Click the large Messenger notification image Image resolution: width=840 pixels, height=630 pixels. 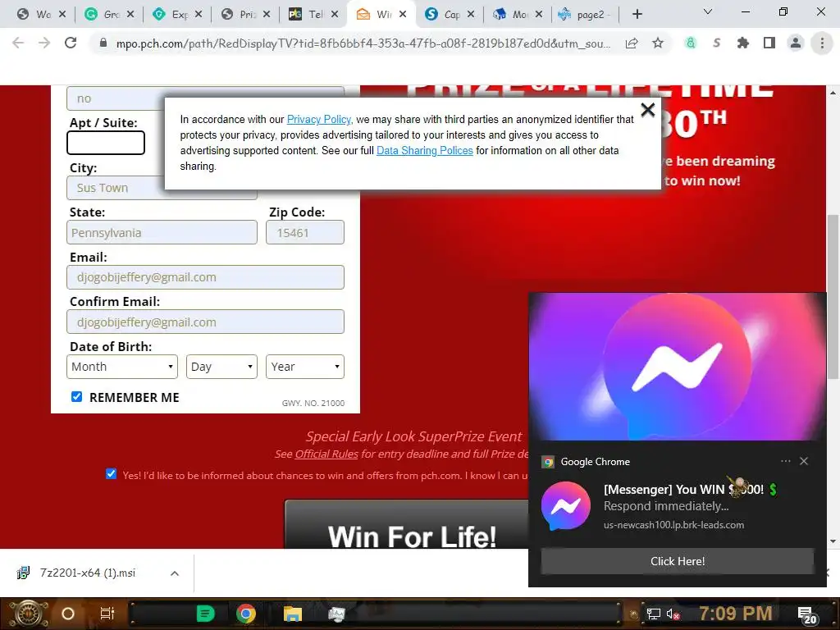(x=677, y=367)
